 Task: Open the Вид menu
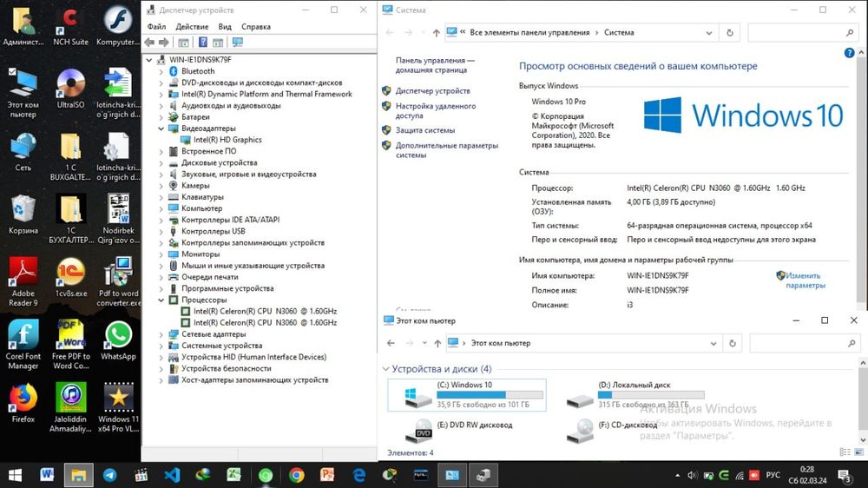pyautogui.click(x=225, y=27)
